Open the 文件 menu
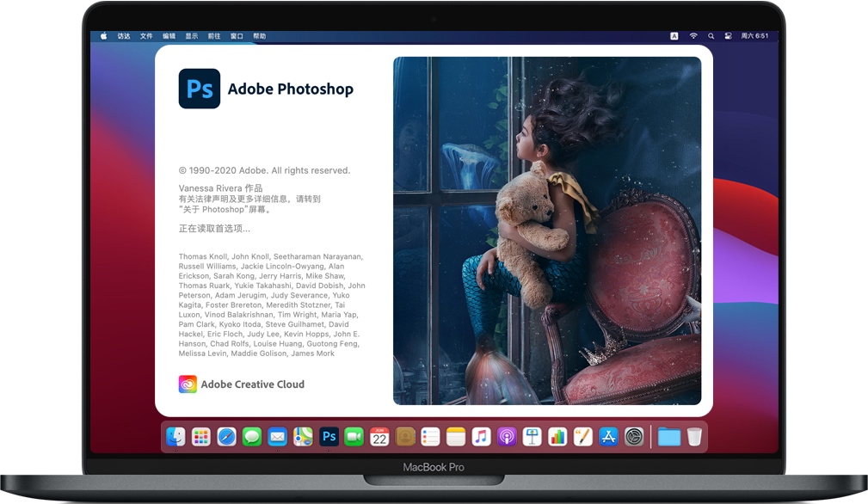868x504 pixels. [145, 36]
